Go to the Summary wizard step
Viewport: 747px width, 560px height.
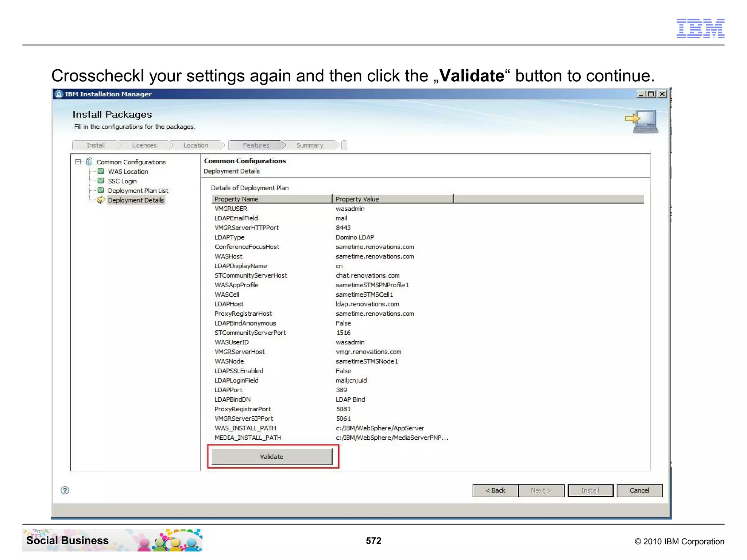310,145
